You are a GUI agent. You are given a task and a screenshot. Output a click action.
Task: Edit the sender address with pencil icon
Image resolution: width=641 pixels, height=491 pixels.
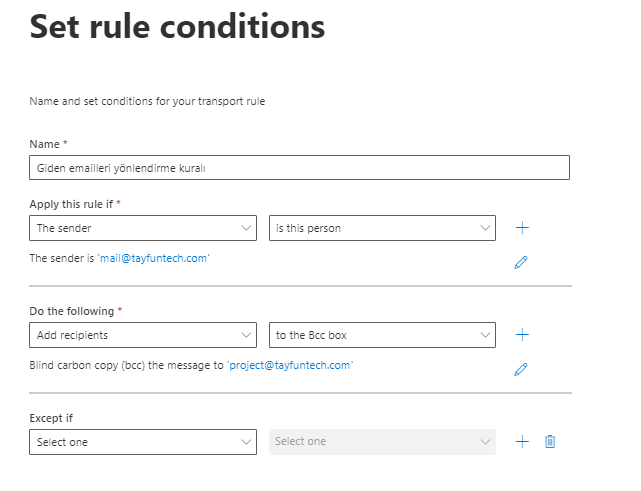tap(520, 262)
